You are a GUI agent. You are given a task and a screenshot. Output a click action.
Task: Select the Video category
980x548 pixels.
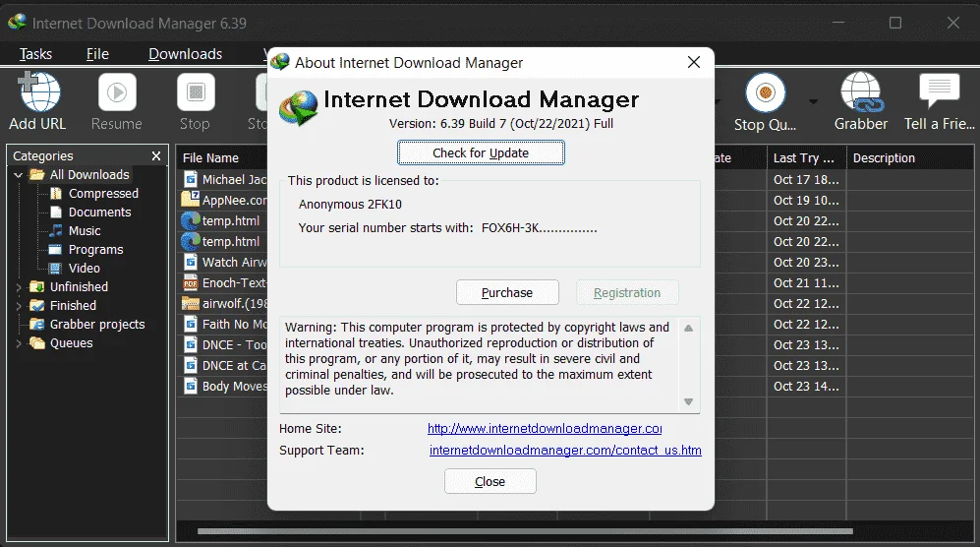pos(84,269)
